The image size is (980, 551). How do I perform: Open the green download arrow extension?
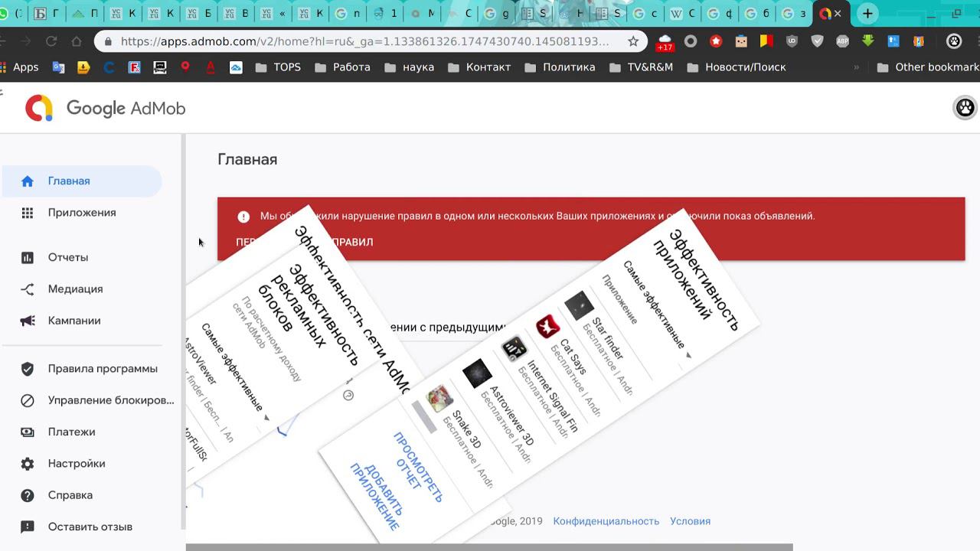[867, 41]
